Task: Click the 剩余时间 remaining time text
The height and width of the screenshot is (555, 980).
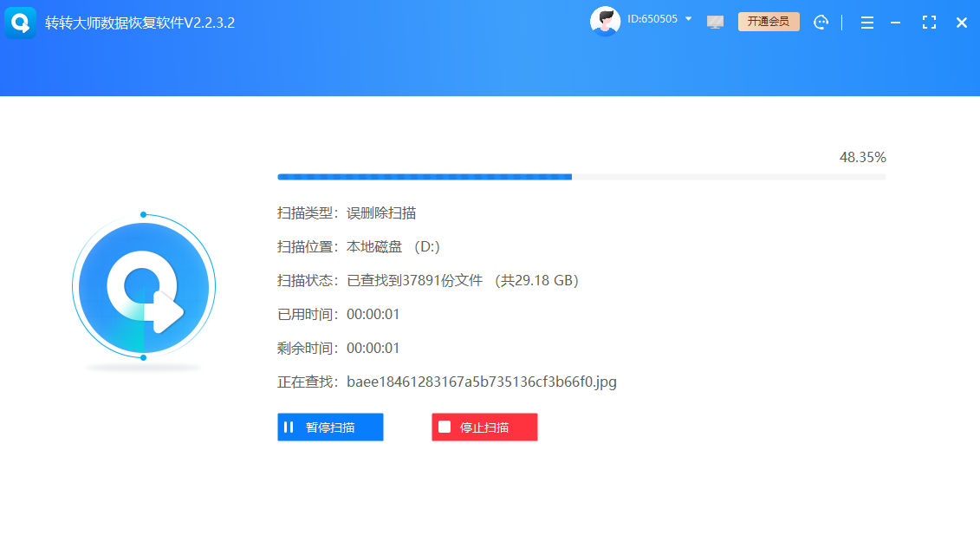Action: coord(338,348)
